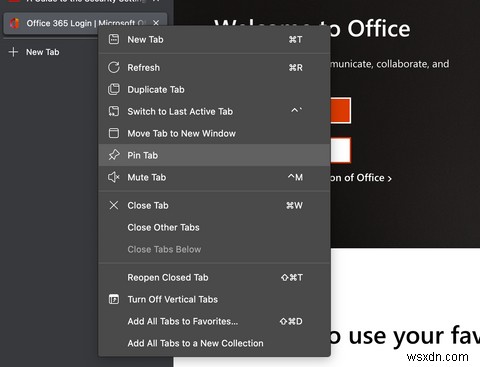Click the ⇧⌘D shortcut next to Add All Tabs
480x367 pixels.
pos(291,322)
